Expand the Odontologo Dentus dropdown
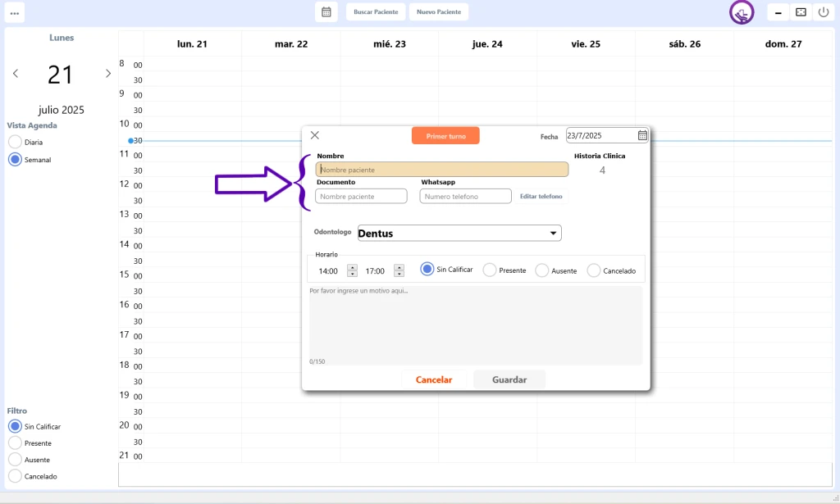 point(553,234)
